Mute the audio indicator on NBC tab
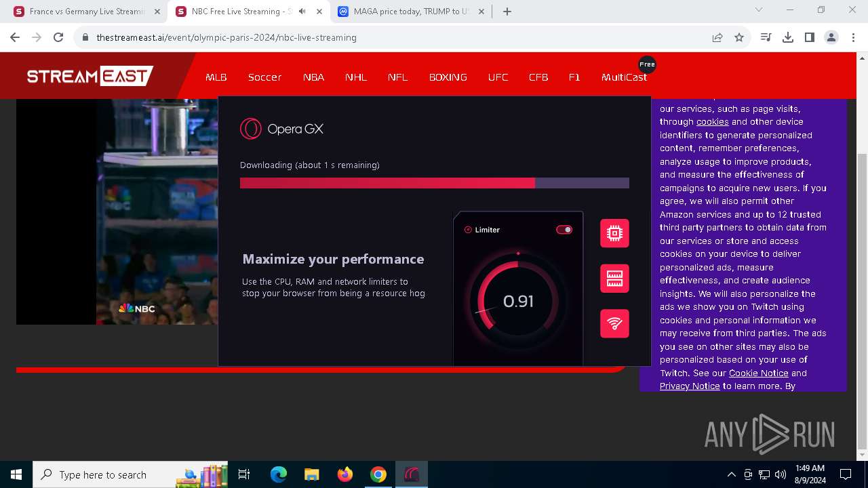Viewport: 868px width, 488px height. tap(302, 12)
